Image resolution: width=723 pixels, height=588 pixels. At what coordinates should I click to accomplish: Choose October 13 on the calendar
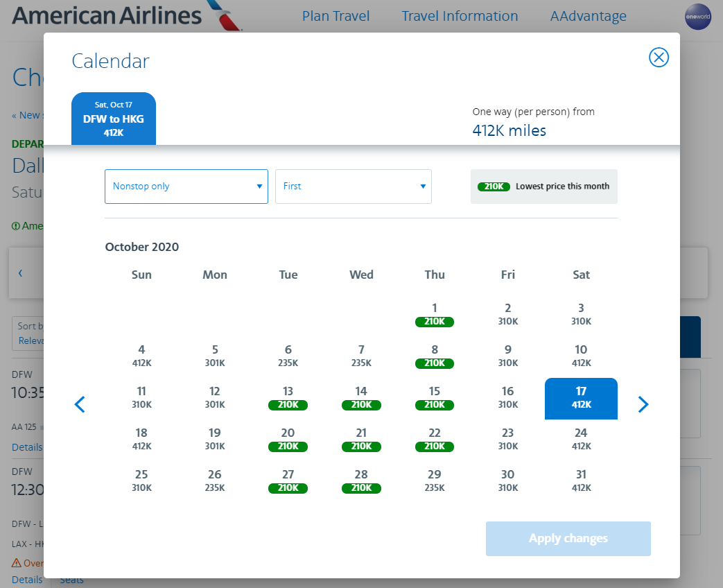tap(288, 397)
